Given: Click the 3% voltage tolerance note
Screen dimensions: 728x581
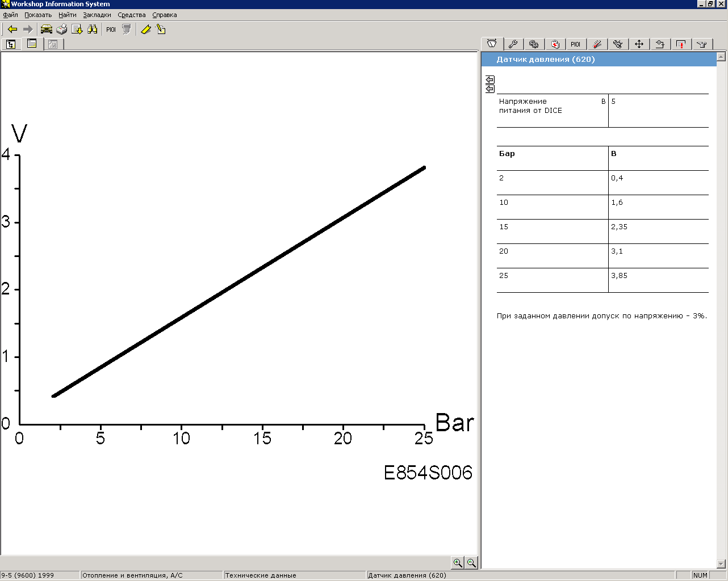Looking at the screenshot, I should click(x=602, y=316).
